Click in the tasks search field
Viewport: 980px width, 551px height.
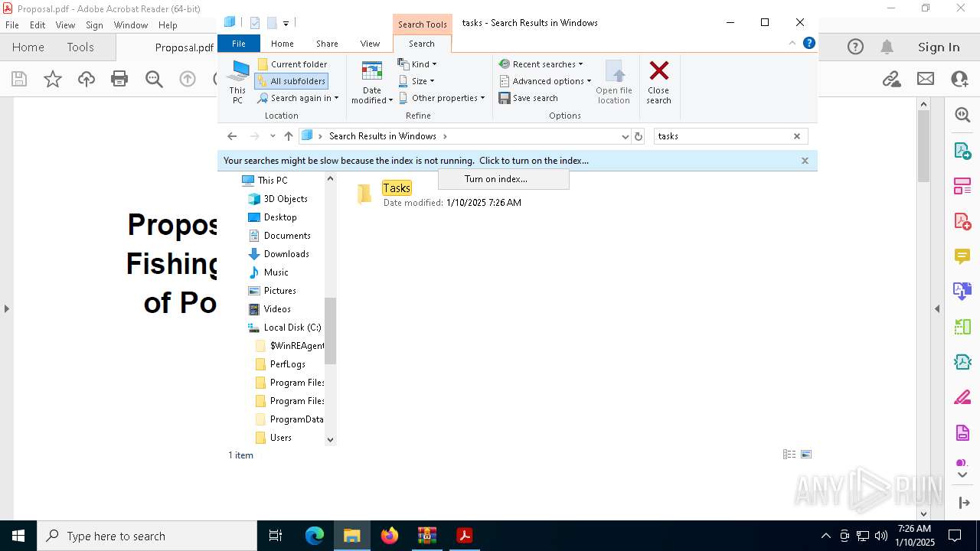pos(722,136)
